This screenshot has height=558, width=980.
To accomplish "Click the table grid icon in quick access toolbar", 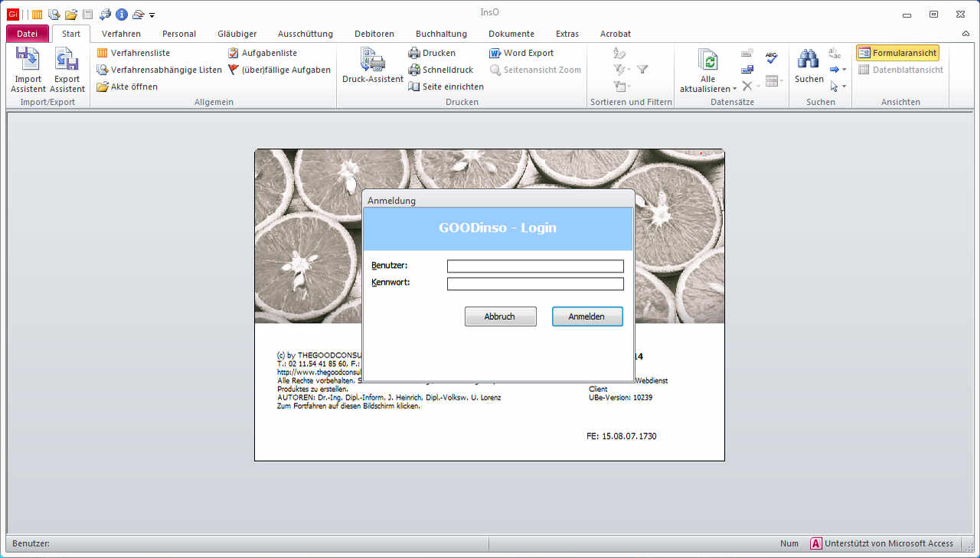I will click(37, 14).
